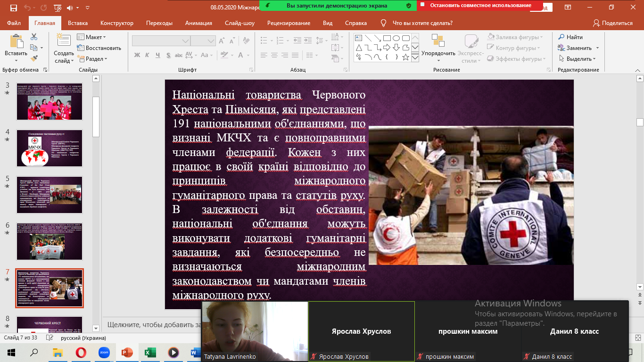Select the text box shape in gallery
The width and height of the screenshot is (644, 362).
(358, 38)
